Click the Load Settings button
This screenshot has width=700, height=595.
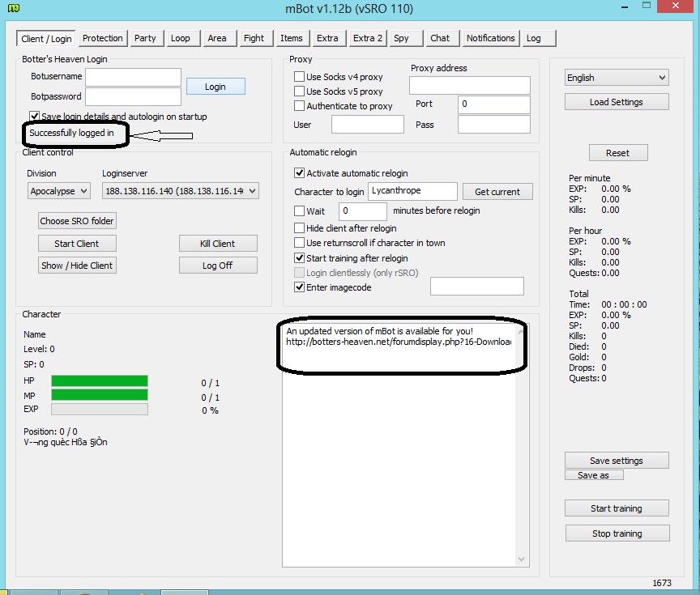click(617, 102)
